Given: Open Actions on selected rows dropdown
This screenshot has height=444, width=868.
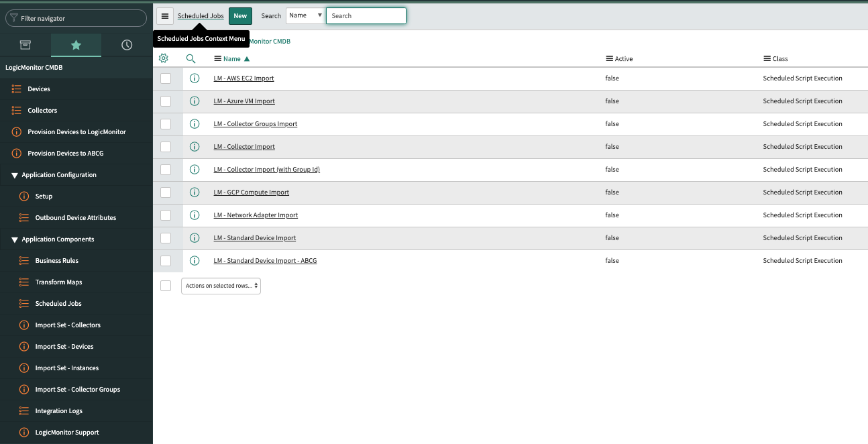Looking at the screenshot, I should (221, 286).
